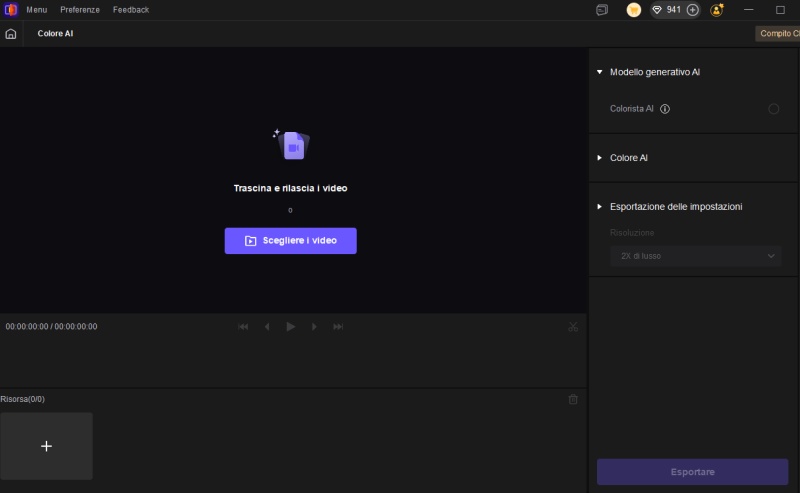Go to the Home screen icon
Image resolution: width=800 pixels, height=493 pixels.
pyautogui.click(x=11, y=33)
